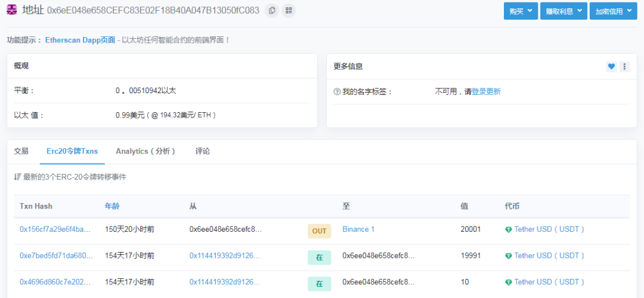The height and width of the screenshot is (298, 644).
Task: Open Tether USD link in 19991 row
Action: point(549,256)
